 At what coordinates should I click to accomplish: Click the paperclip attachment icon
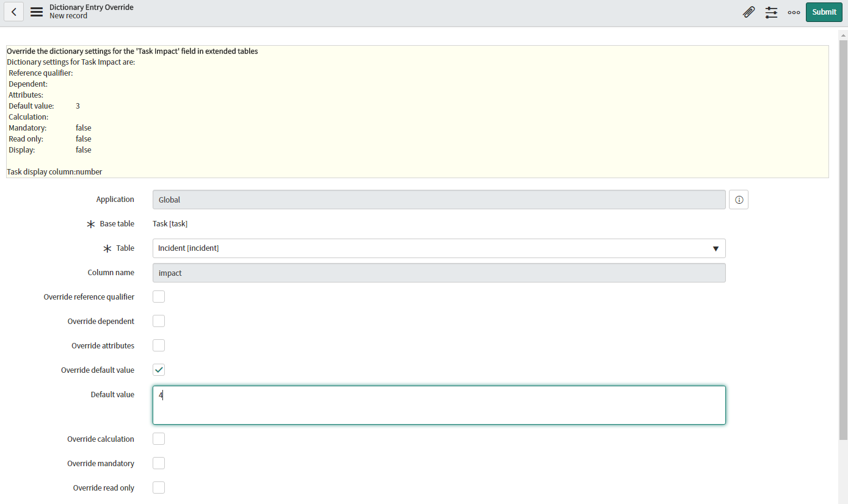point(749,12)
